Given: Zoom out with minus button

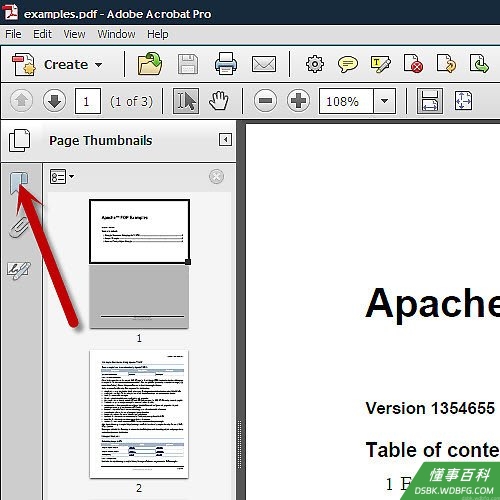Looking at the screenshot, I should [x=265, y=101].
